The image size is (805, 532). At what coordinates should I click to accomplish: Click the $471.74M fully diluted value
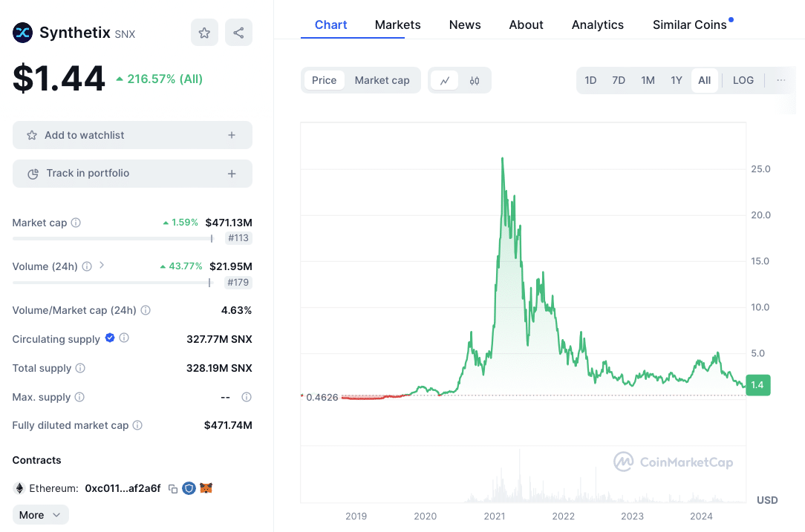(228, 425)
